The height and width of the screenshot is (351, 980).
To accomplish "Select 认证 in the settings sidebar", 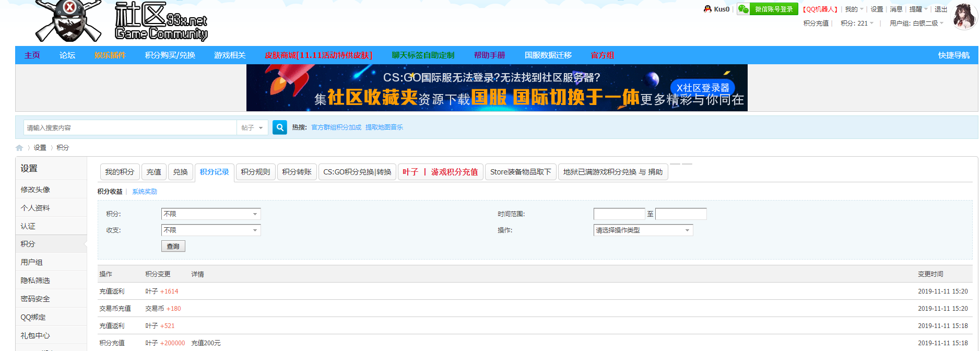I will (x=51, y=226).
